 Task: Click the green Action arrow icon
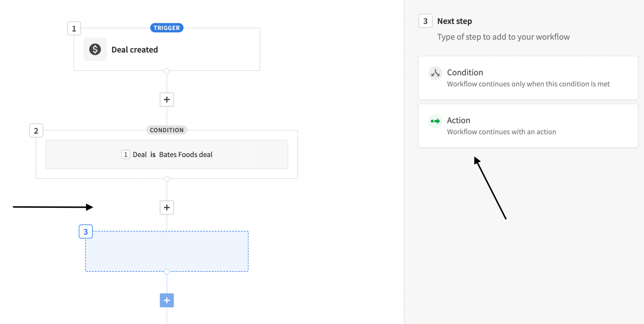pyautogui.click(x=435, y=121)
